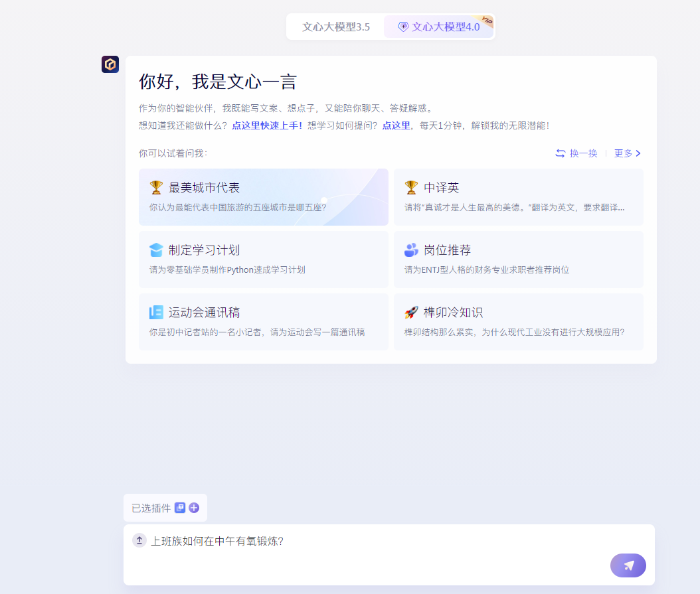The height and width of the screenshot is (594, 700).
Task: Click the 已选插件 label
Action: click(x=151, y=508)
